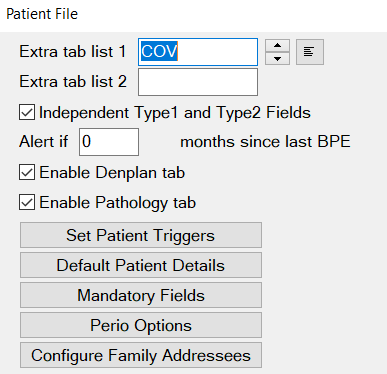
Task: Open Default Patient Details
Action: 141,265
